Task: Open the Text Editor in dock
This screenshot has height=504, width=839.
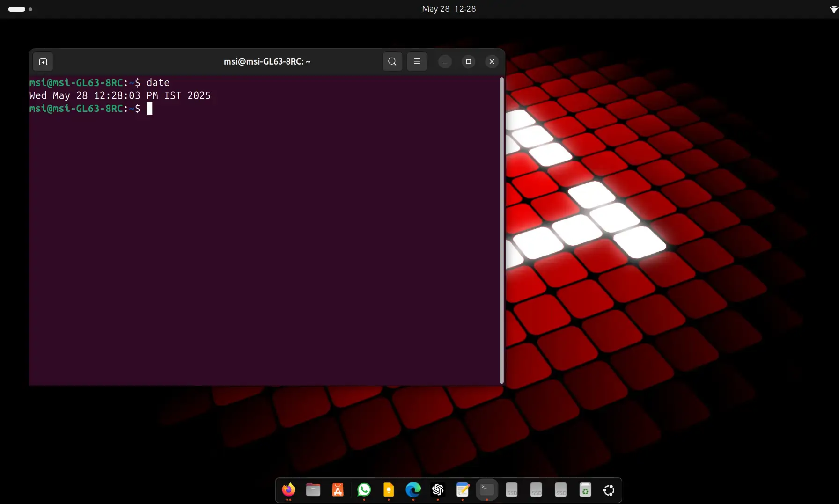Action: click(x=463, y=490)
